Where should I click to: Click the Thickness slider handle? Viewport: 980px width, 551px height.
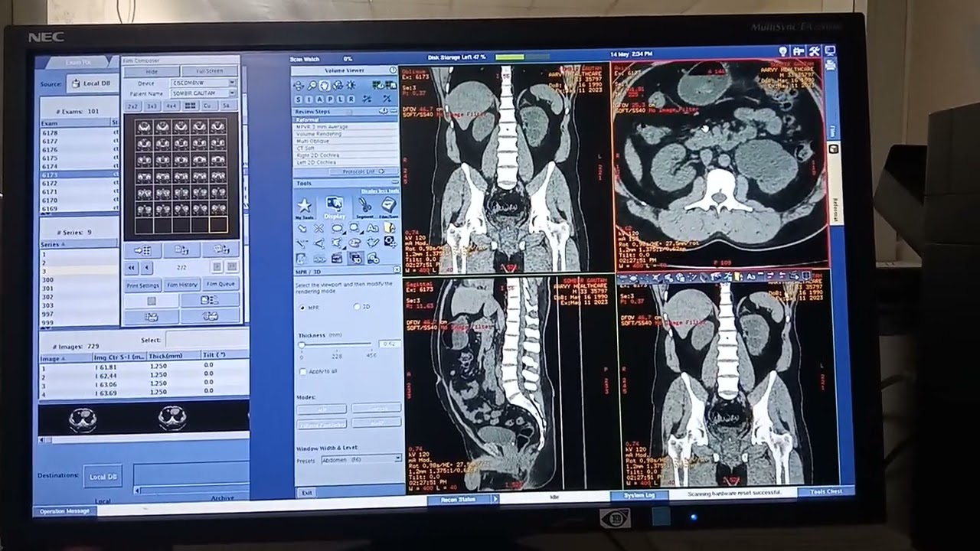point(301,345)
